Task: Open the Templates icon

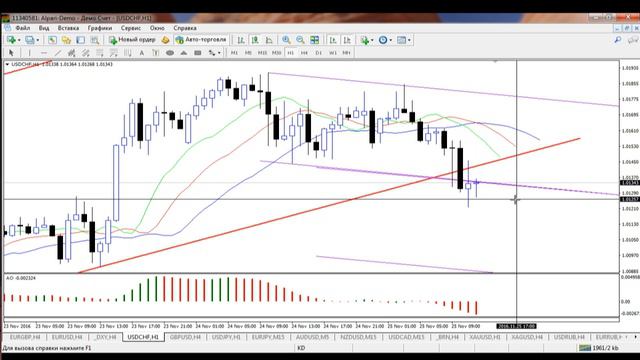Action: click(x=402, y=40)
